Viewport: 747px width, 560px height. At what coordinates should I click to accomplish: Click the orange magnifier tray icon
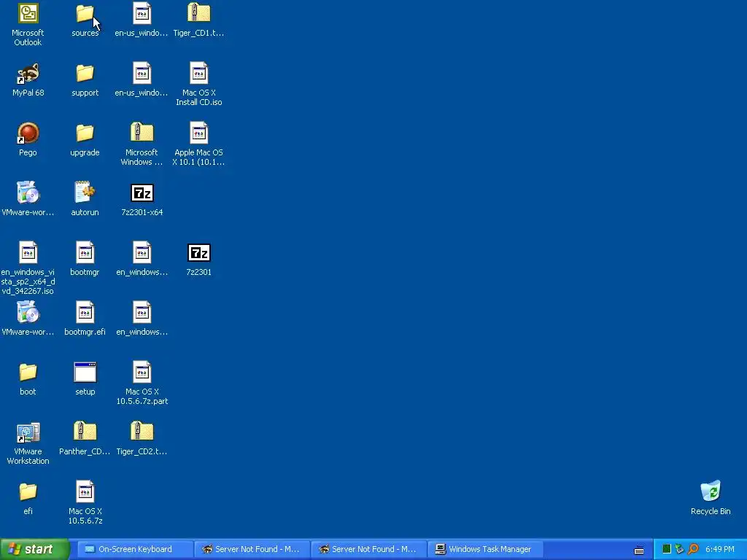pyautogui.click(x=693, y=549)
